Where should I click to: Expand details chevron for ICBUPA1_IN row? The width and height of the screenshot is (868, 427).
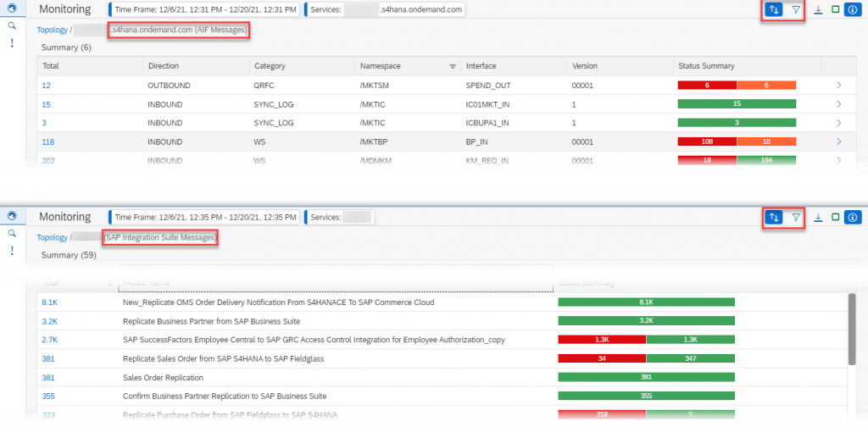(838, 123)
